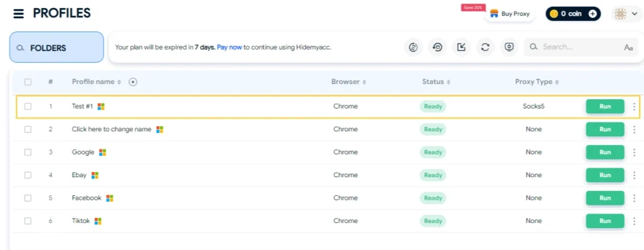Check the Ebay row checkbox
Viewport: 644px width, 250px height.
pyautogui.click(x=28, y=175)
